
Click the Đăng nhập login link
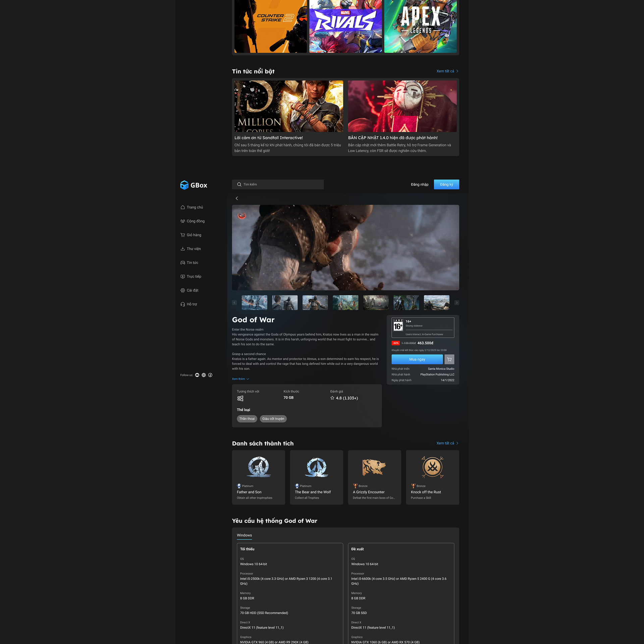pos(420,184)
